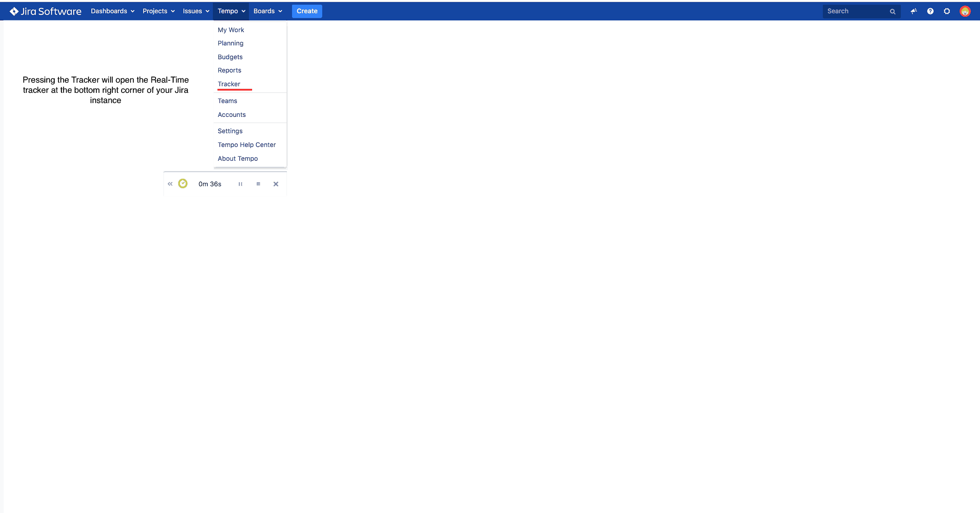Select Tracker from the Tempo menu

229,84
